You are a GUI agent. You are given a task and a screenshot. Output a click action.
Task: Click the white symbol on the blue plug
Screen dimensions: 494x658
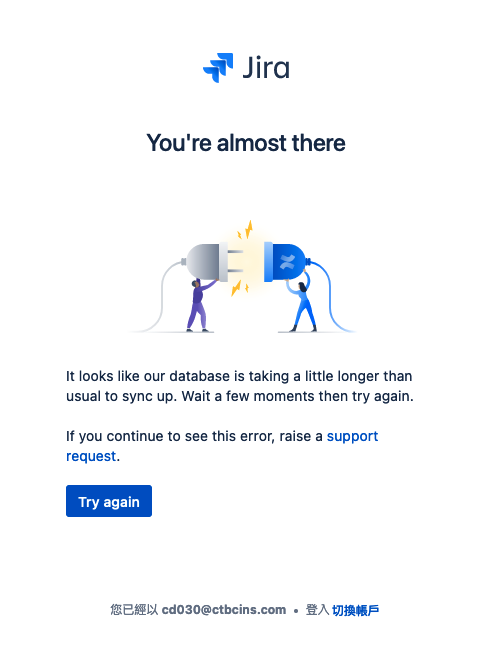[x=288, y=261]
